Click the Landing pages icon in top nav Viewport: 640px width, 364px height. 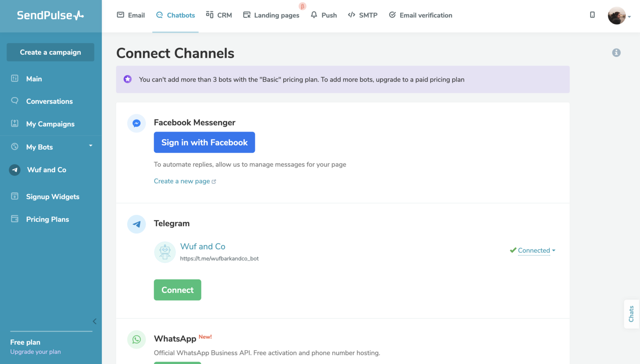(x=247, y=15)
